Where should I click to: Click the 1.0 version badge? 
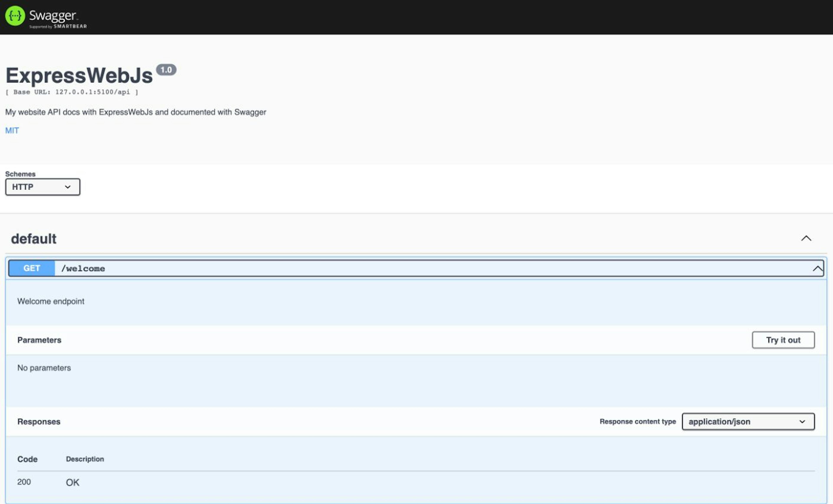click(x=166, y=70)
